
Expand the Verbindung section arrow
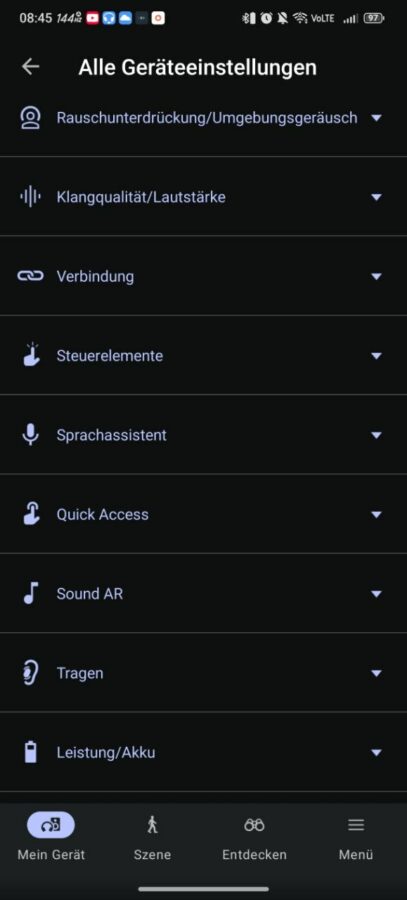(x=377, y=276)
